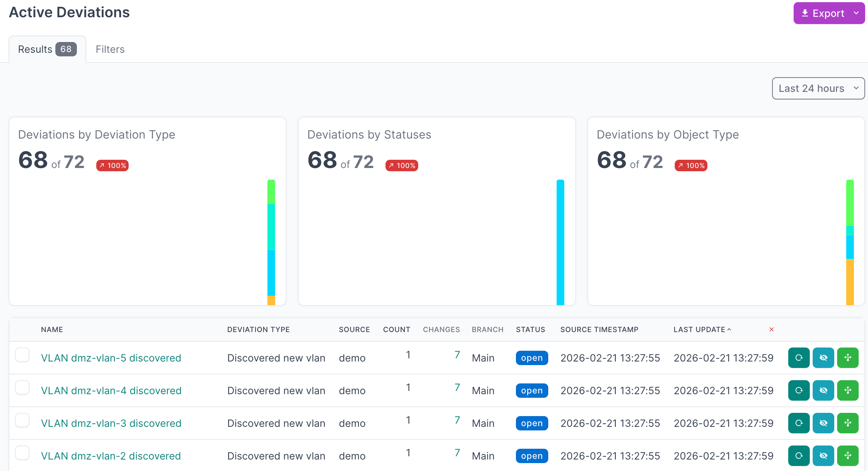The height and width of the screenshot is (471, 868).
Task: Expand the Export button arrow
Action: pos(856,13)
